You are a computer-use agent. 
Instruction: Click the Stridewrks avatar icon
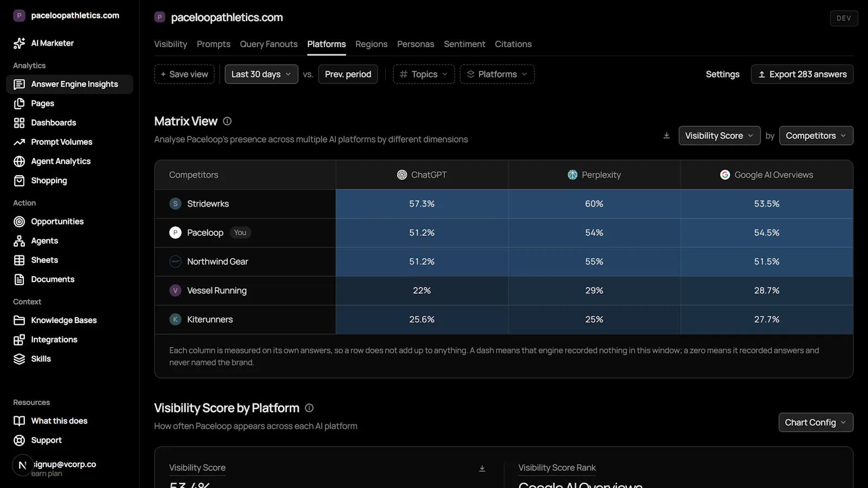[175, 204]
